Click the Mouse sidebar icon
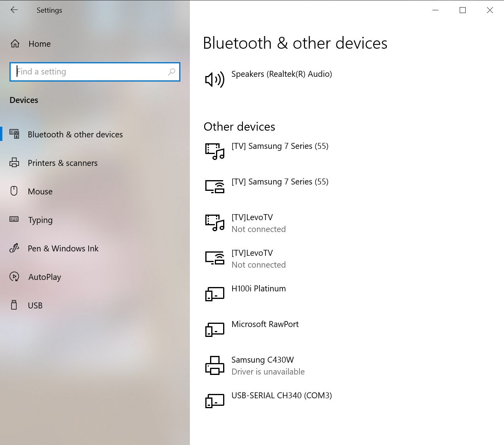This screenshot has width=504, height=445. coord(14,191)
